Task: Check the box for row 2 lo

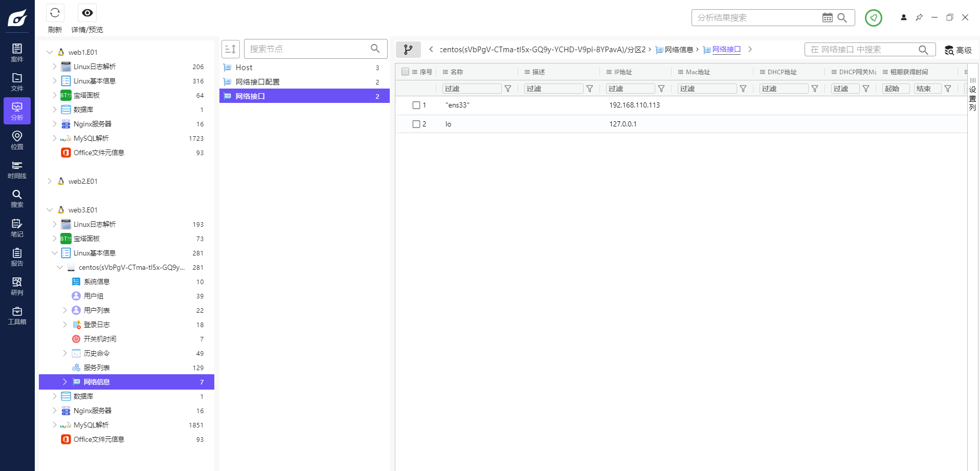Action: tap(416, 124)
